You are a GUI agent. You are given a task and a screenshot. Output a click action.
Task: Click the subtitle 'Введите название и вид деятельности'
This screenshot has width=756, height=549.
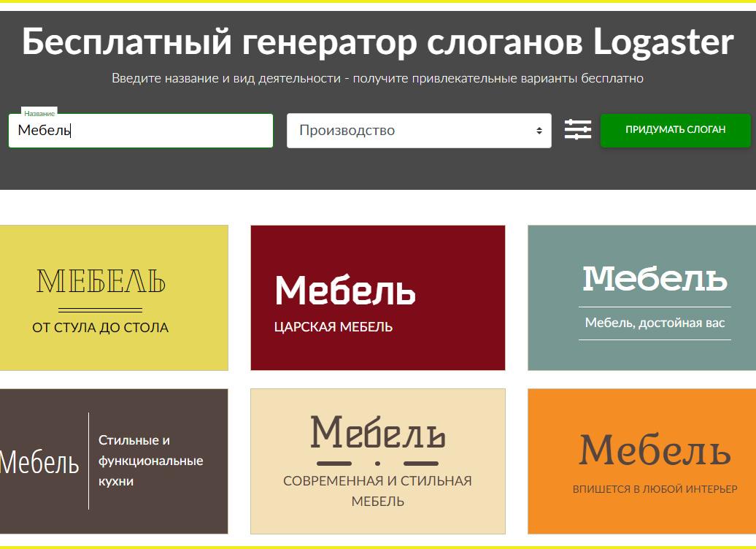(x=226, y=78)
